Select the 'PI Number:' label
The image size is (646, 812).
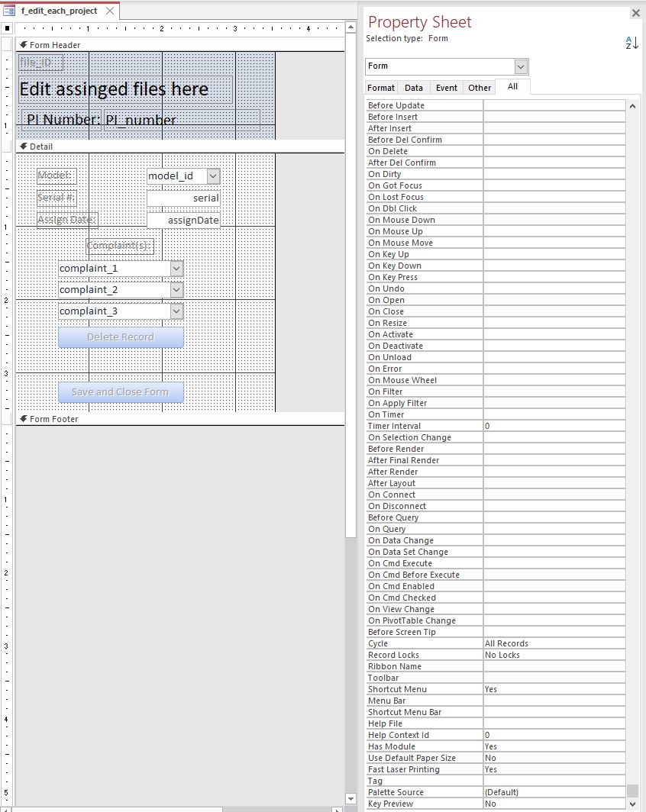(x=62, y=120)
